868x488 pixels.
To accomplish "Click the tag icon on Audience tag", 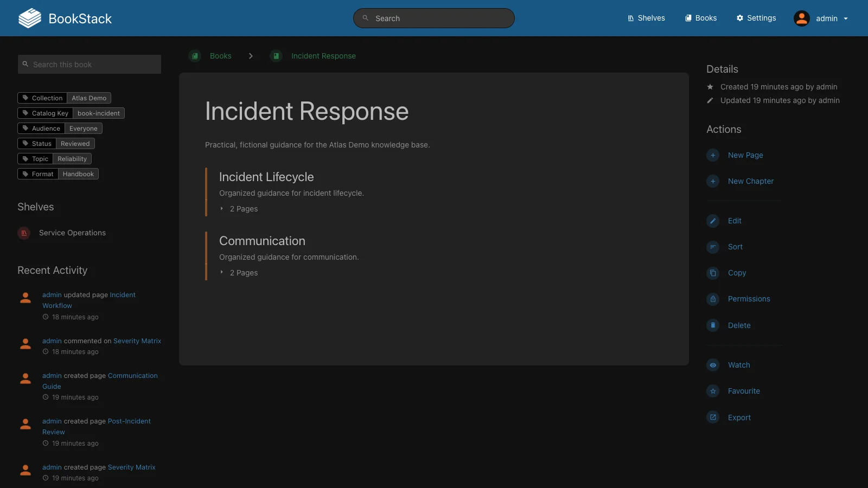I will click(x=25, y=128).
